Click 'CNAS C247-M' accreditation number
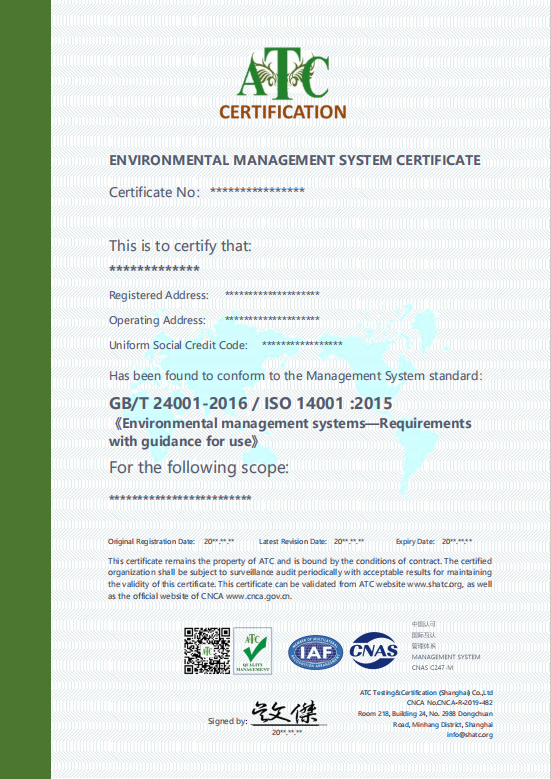 click(x=432, y=668)
